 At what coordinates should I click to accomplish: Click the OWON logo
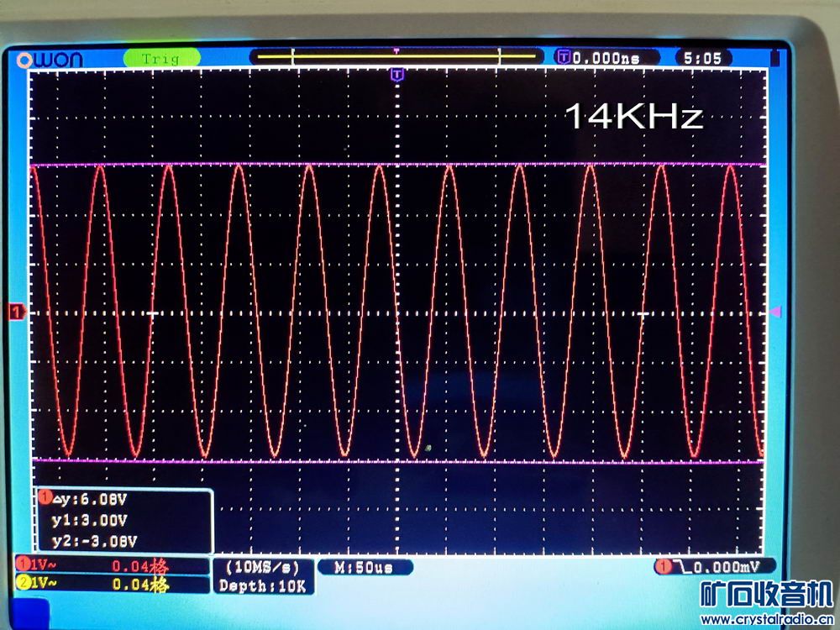50,60
